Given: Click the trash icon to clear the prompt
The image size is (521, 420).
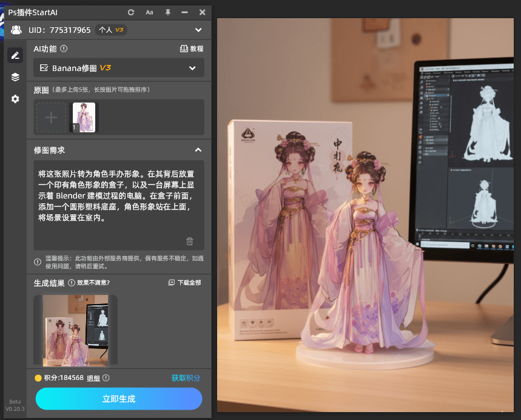Looking at the screenshot, I should [x=189, y=241].
